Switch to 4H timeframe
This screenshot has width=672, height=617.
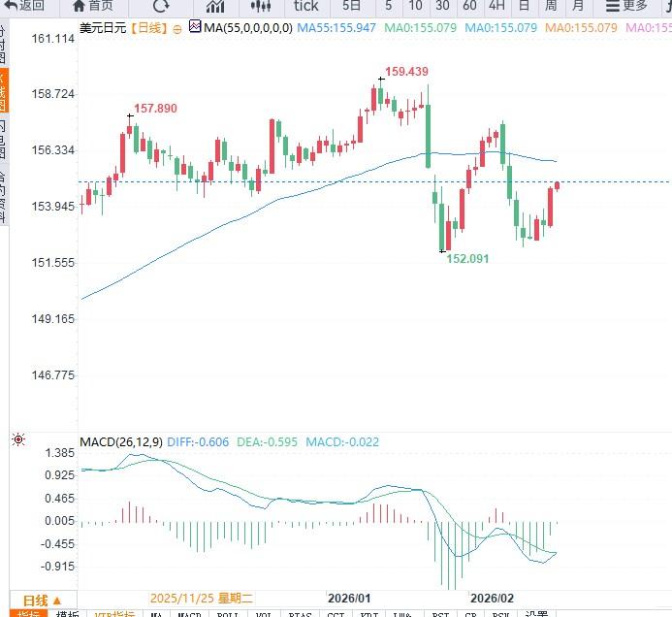pos(496,6)
